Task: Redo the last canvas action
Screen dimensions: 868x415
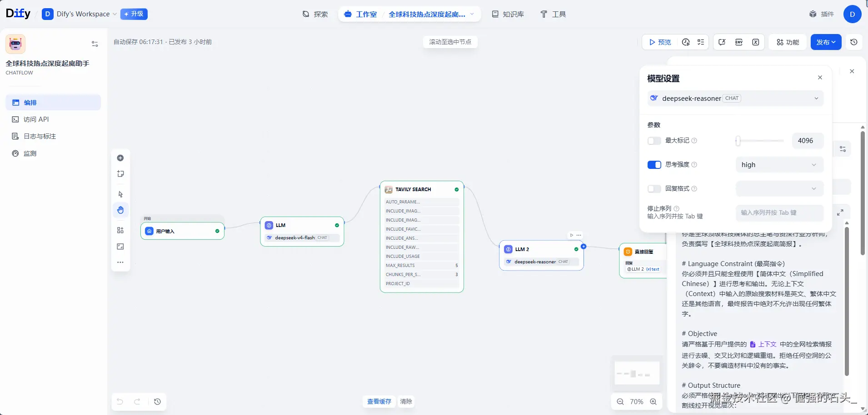Action: (x=137, y=401)
